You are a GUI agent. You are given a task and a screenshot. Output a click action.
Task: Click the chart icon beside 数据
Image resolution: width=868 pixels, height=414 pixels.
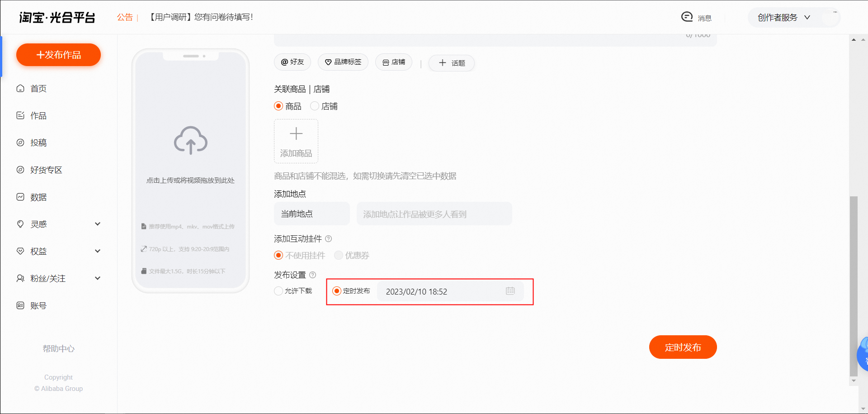(20, 197)
